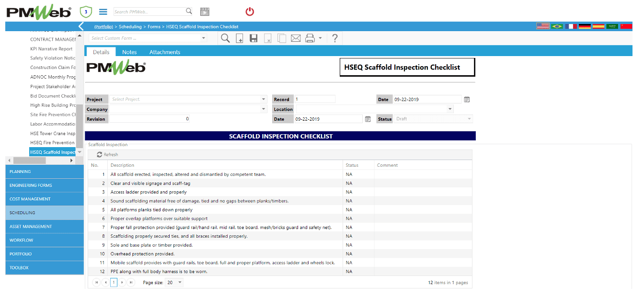Viewport: 644px width, 299px height.
Task: Open the Attachments tab
Action: pos(164,52)
